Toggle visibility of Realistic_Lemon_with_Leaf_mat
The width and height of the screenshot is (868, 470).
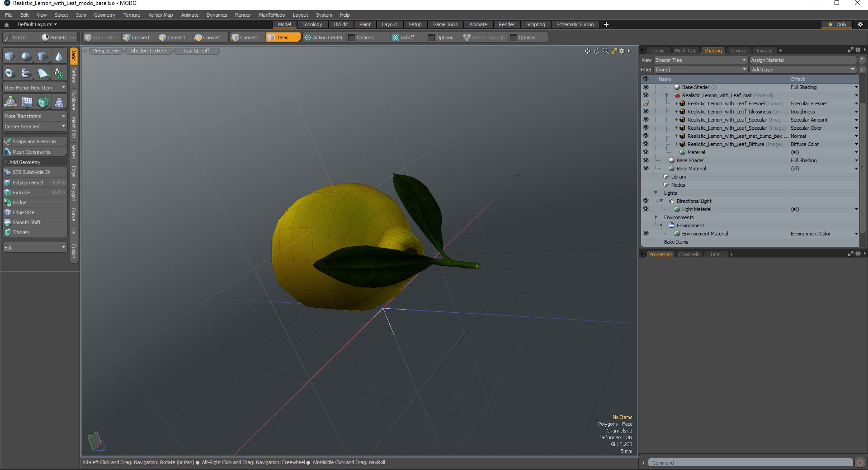[646, 95]
